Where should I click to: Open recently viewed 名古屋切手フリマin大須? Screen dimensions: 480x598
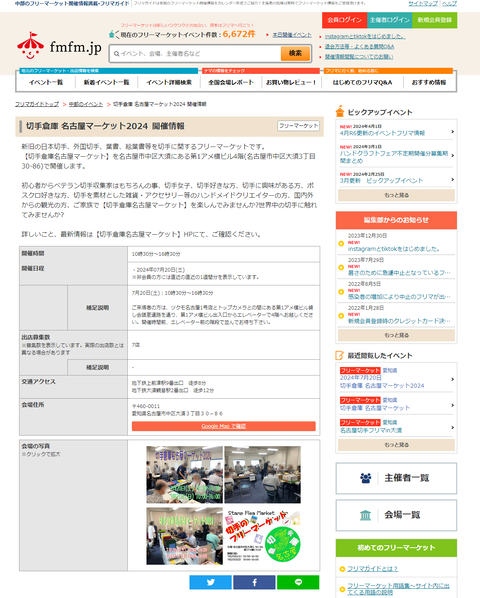[x=371, y=430]
